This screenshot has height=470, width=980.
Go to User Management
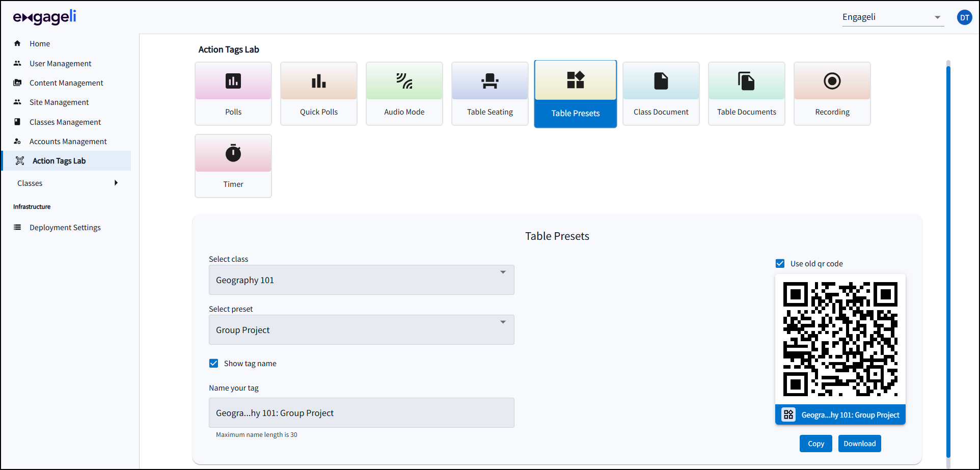tap(61, 63)
